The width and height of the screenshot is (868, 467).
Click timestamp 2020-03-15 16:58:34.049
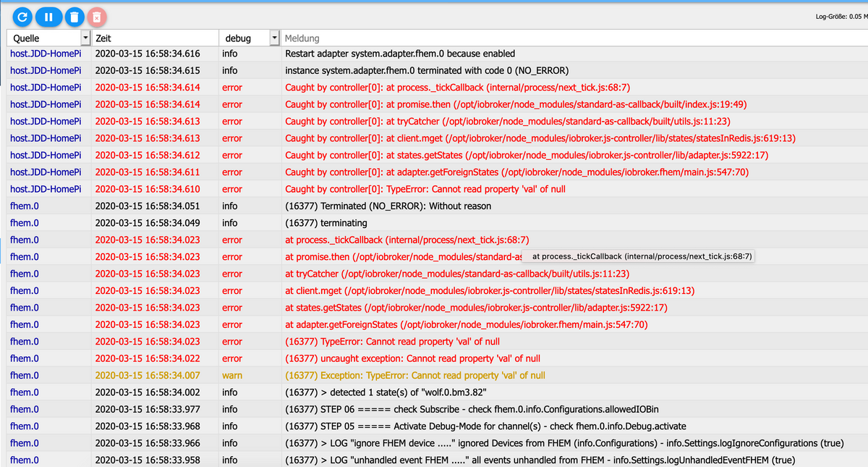[148, 223]
